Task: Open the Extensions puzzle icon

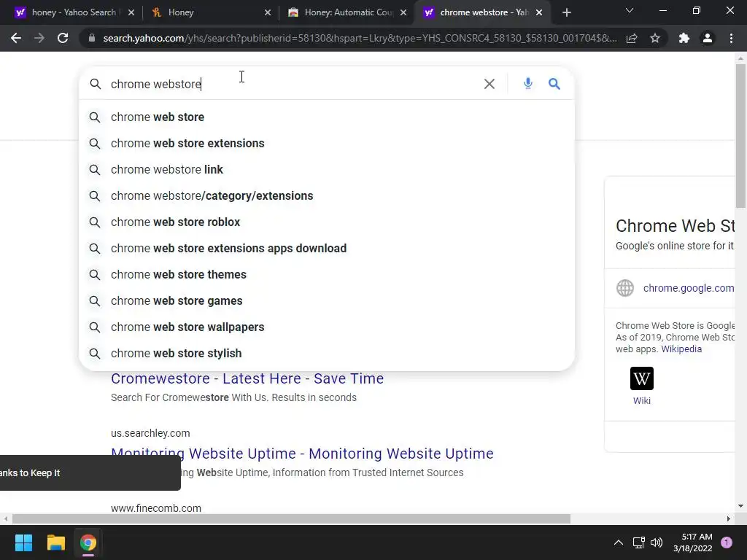Action: point(684,38)
